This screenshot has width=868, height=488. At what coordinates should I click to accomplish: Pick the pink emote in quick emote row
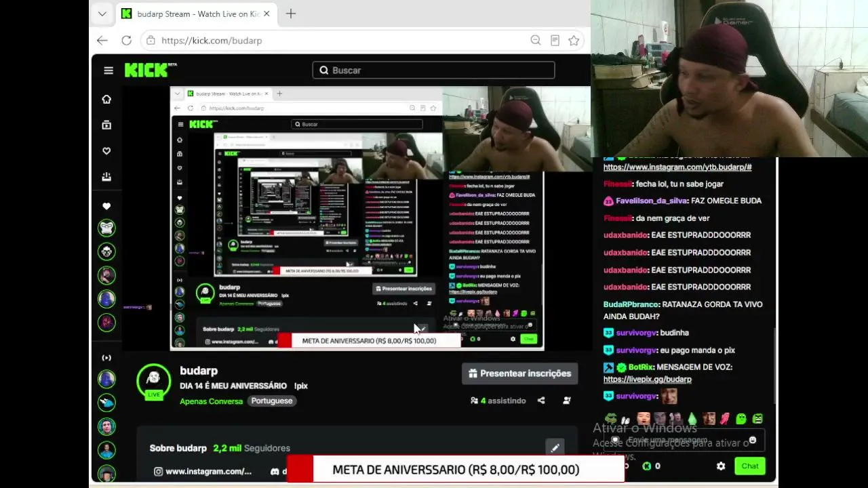point(725,419)
